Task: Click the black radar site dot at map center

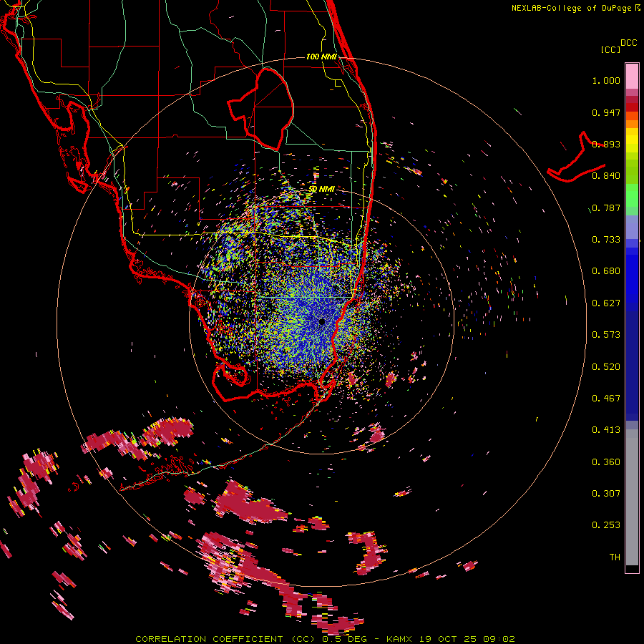Action: [x=321, y=321]
